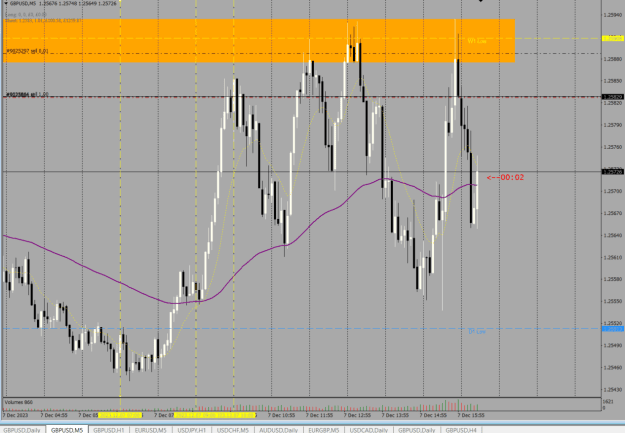The height and width of the screenshot is (433, 625).
Task: Click the Volumes indicator label
Action: pos(19,402)
